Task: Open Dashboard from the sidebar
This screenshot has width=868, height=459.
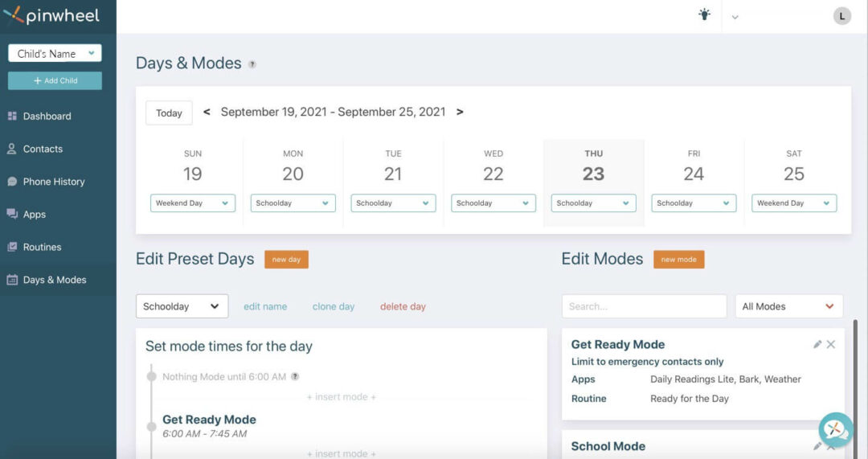Action: click(47, 116)
